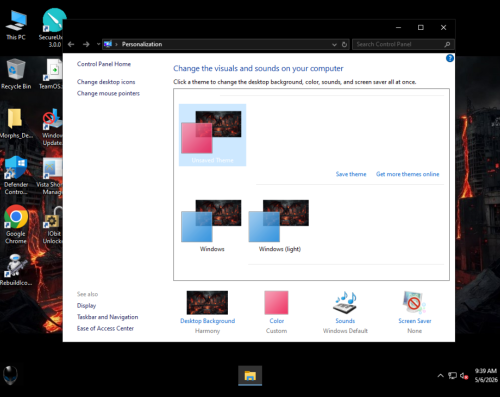Open the RebuildIco... desktop icon
The image size is (500, 397).
[15, 270]
